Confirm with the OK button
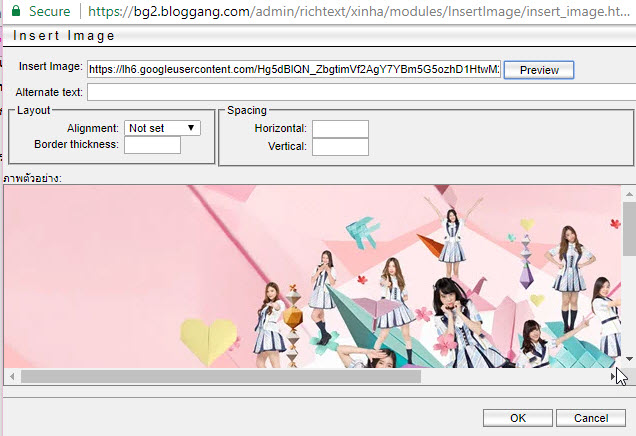The width and height of the screenshot is (636, 436). [x=518, y=418]
